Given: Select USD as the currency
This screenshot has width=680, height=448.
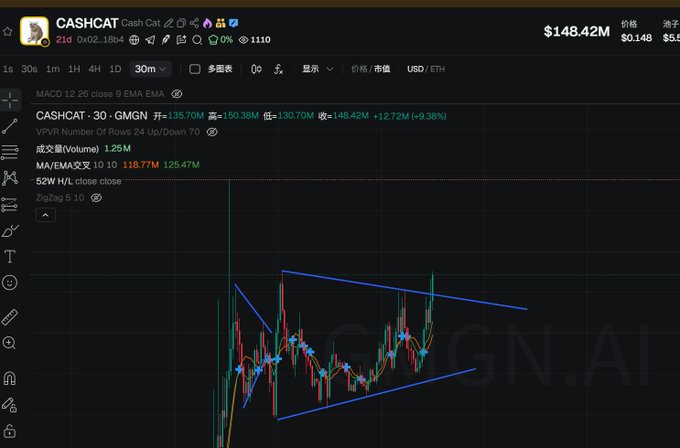Looking at the screenshot, I should [415, 69].
